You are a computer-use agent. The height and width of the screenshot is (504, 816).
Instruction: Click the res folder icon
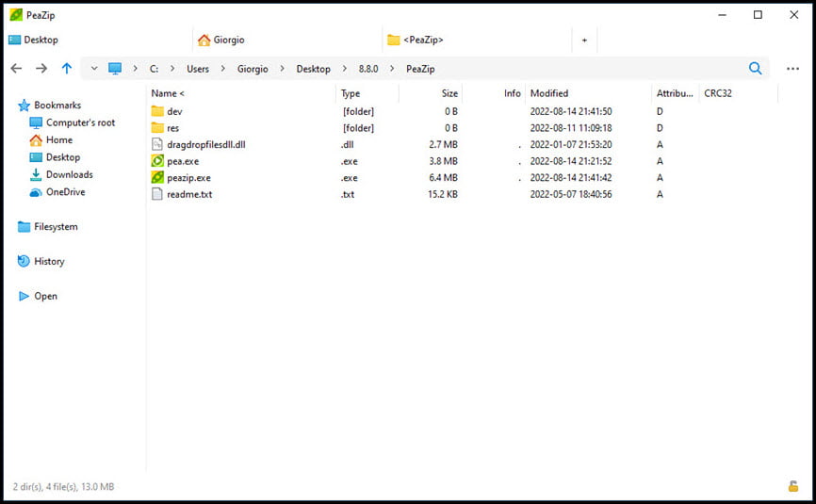157,128
